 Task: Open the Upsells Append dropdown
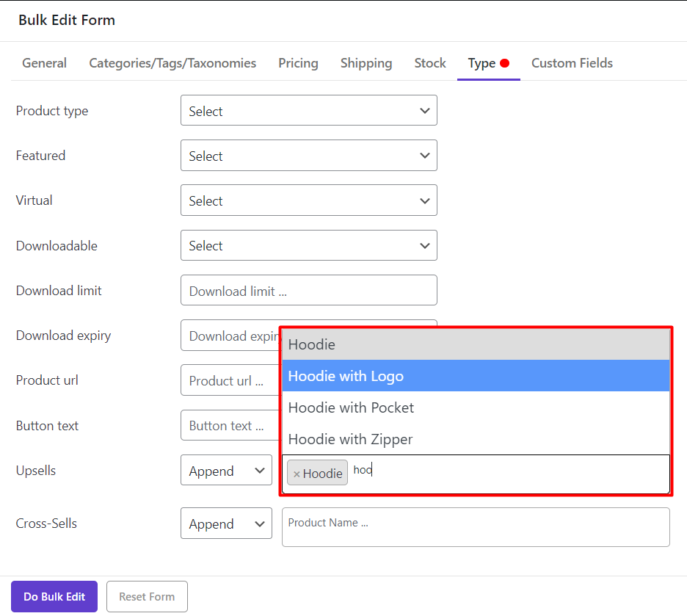coord(226,471)
